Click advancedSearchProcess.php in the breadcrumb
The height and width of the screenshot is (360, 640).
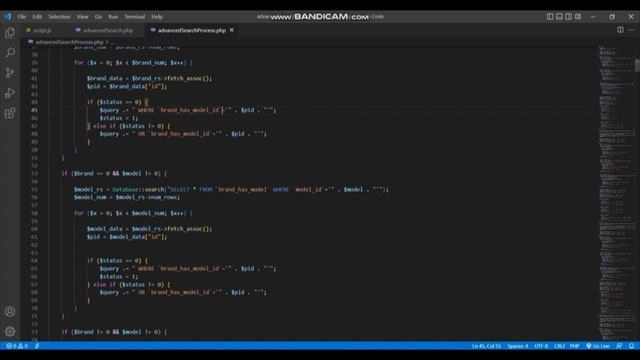click(69, 42)
